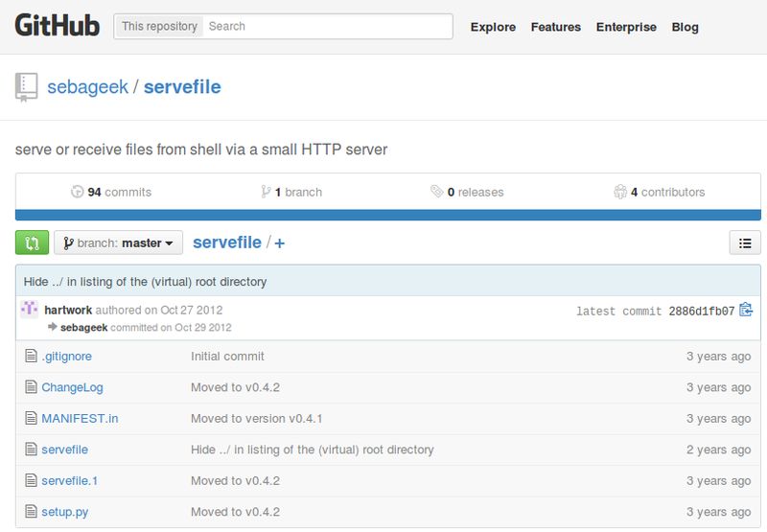Open Moved to version v0.4.1 commit
The width and height of the screenshot is (767, 532).
(x=256, y=419)
